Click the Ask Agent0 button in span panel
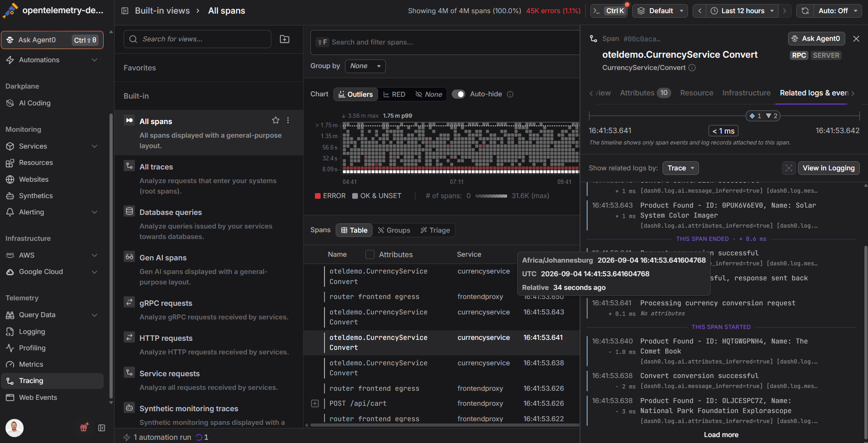 point(816,39)
